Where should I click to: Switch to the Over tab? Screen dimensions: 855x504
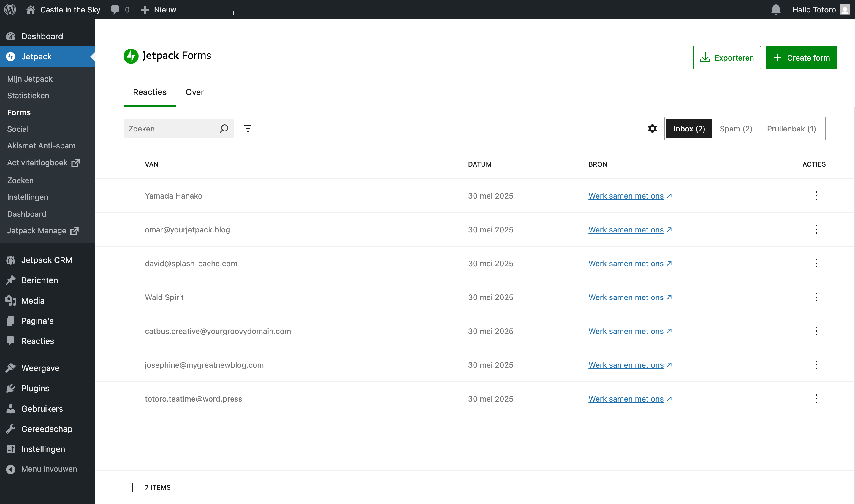click(194, 92)
